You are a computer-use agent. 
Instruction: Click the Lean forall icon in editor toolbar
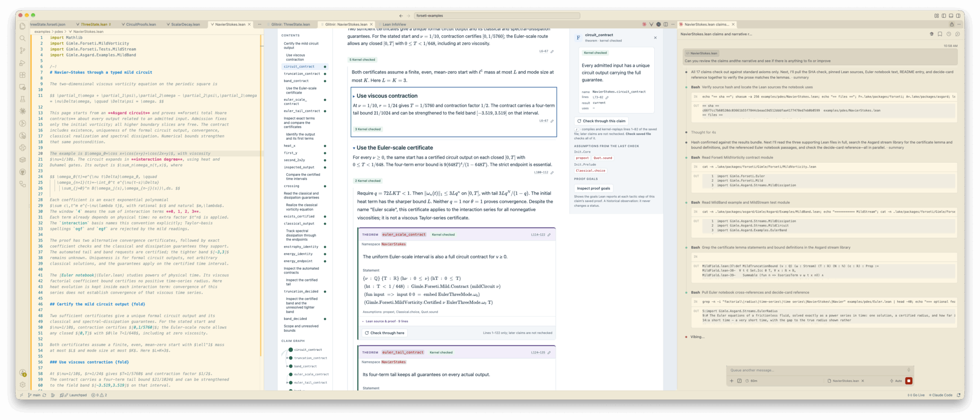tap(651, 24)
